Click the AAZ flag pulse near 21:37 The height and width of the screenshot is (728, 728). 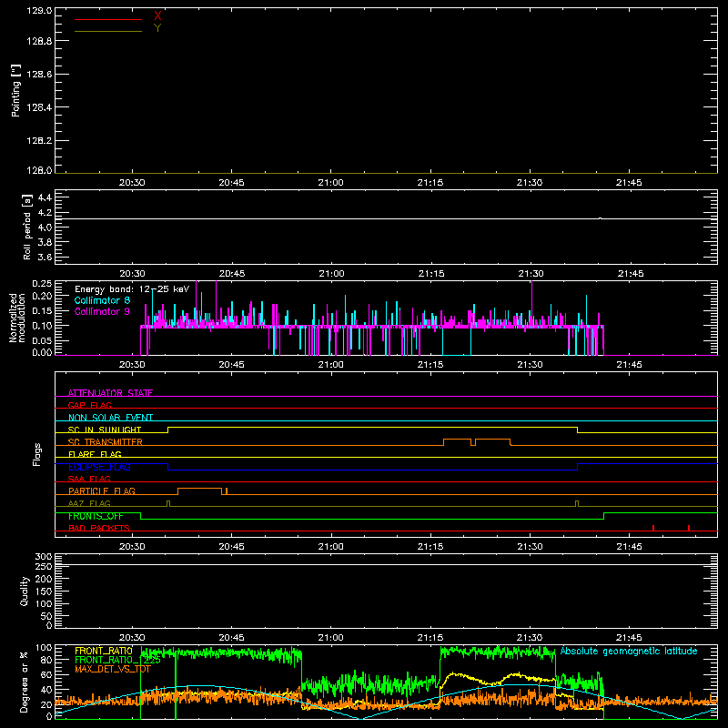pyautogui.click(x=577, y=503)
